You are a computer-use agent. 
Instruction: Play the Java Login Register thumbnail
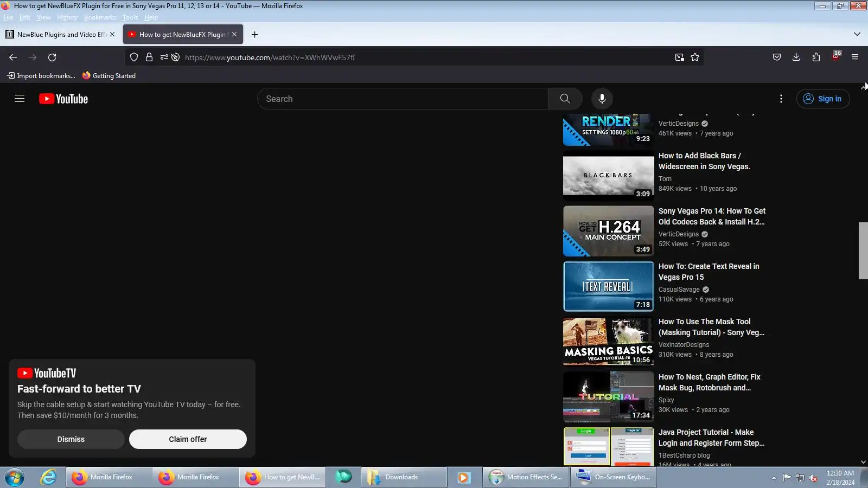[609, 446]
